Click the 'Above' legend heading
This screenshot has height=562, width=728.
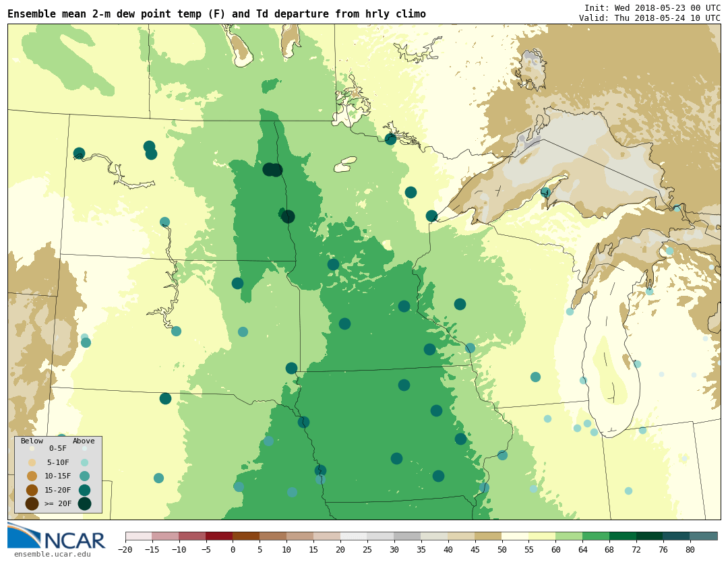click(84, 441)
